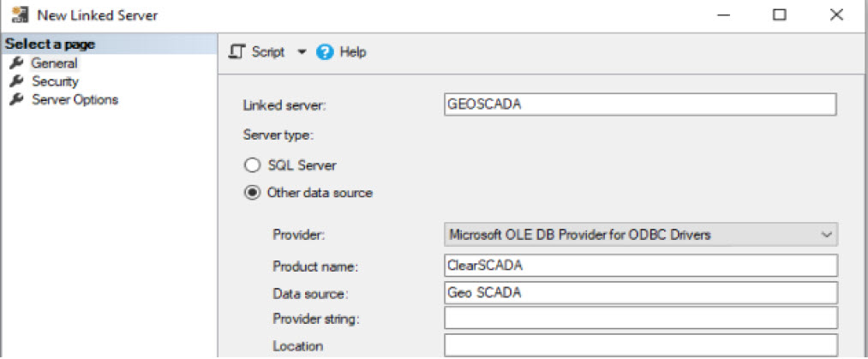Select the Other data source radio button
The height and width of the screenshot is (359, 868).
(252, 193)
